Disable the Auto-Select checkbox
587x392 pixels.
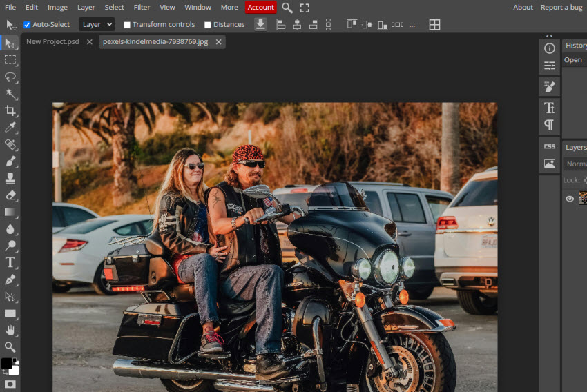pos(27,25)
